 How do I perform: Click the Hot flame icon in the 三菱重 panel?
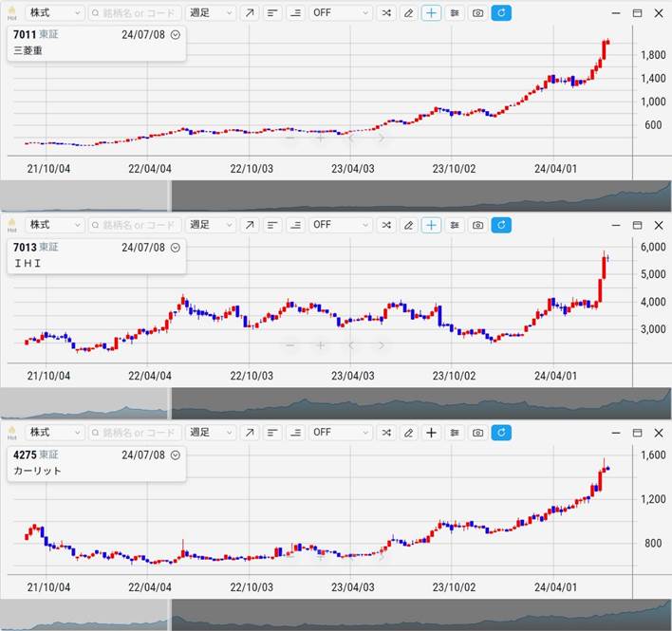(11, 14)
